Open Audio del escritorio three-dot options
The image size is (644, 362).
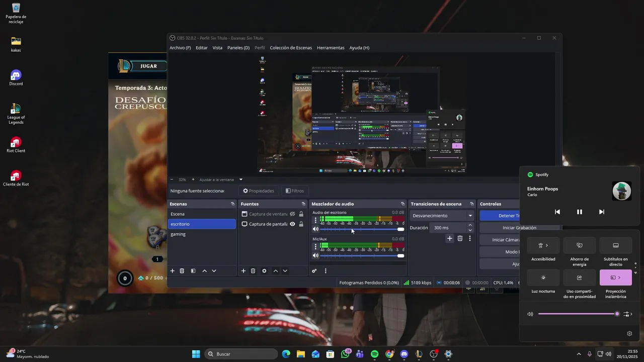click(x=315, y=220)
